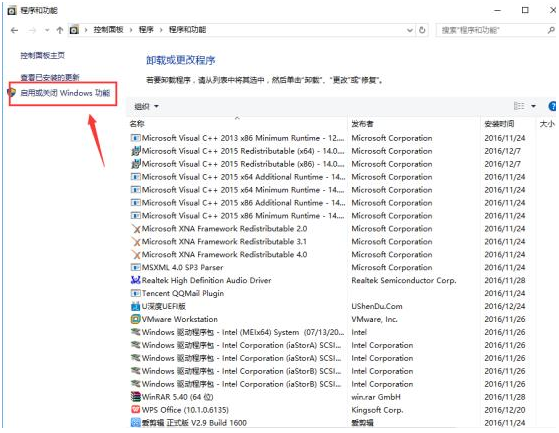Select Visual C++ 2015 x64 Additional Runtime icon
Viewport: 559px width, 433px height.
135,177
